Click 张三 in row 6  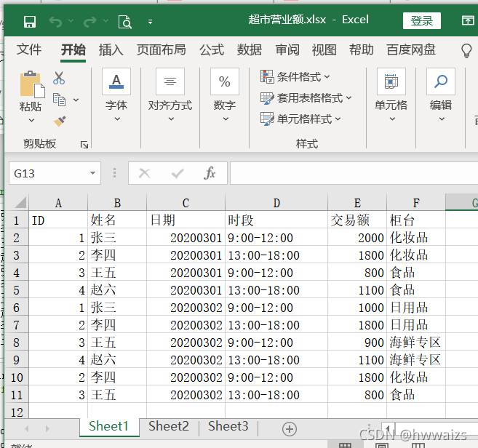117,307
